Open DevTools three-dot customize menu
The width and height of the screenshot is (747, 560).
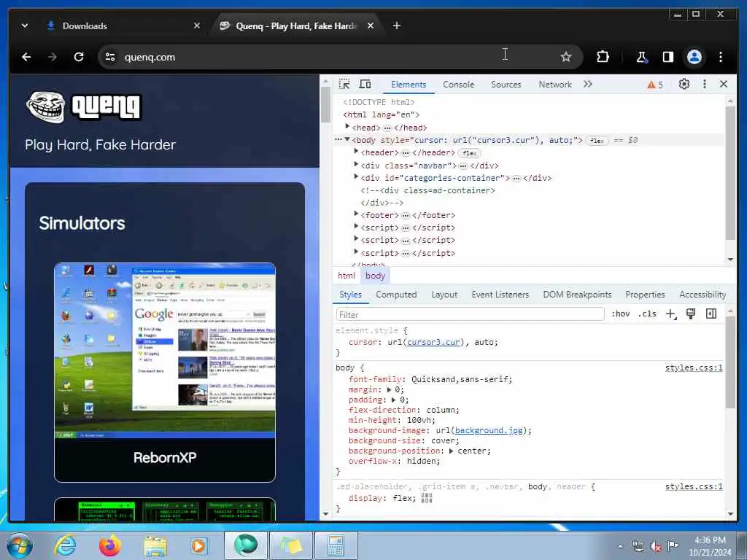(705, 85)
